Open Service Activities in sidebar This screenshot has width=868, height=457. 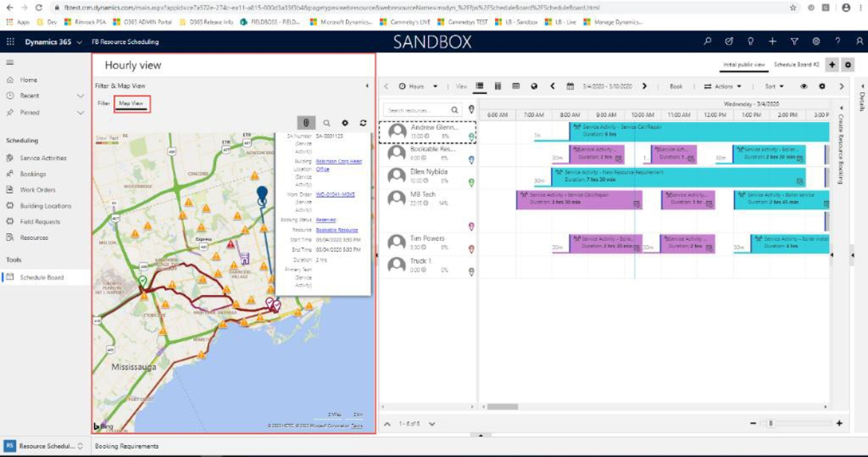tap(43, 158)
